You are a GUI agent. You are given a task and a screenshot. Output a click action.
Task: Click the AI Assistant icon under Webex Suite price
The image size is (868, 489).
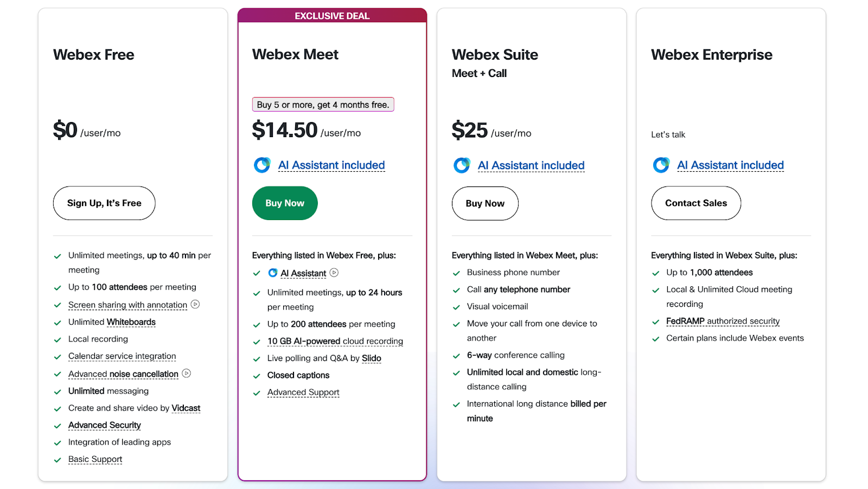pos(462,165)
